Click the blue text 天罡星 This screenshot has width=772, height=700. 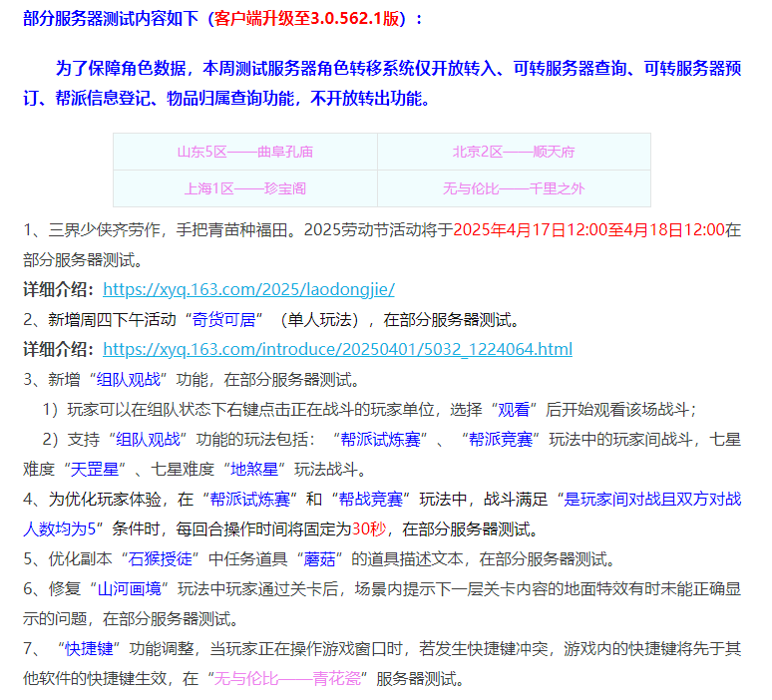(x=95, y=470)
